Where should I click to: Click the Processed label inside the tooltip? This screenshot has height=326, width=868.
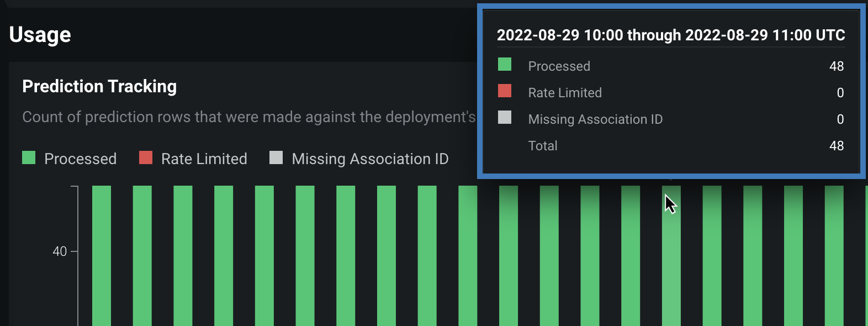coord(559,66)
